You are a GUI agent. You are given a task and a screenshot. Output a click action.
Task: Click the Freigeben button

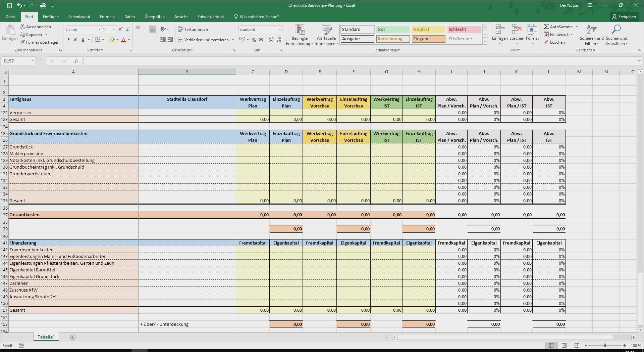click(x=624, y=16)
